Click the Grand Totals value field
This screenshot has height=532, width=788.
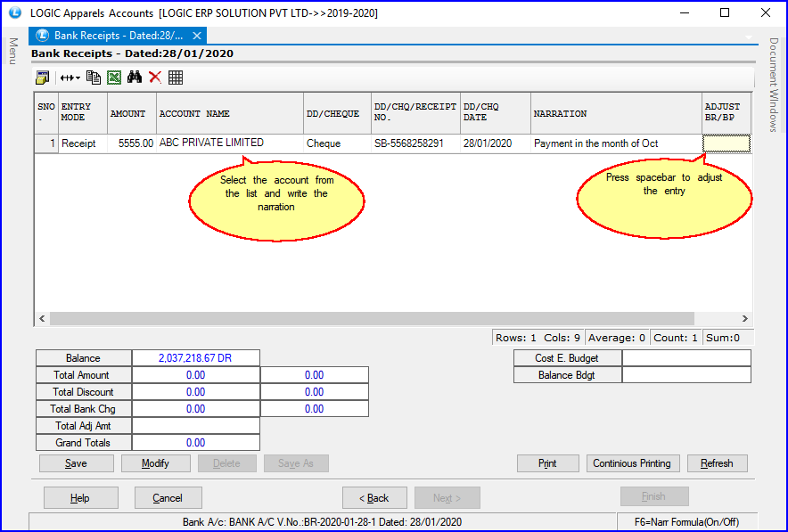pyautogui.click(x=195, y=443)
